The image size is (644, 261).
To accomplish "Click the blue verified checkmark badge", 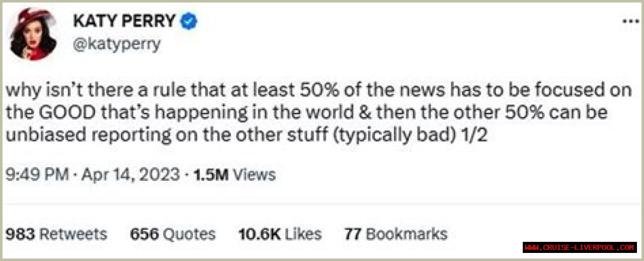I will tap(189, 21).
